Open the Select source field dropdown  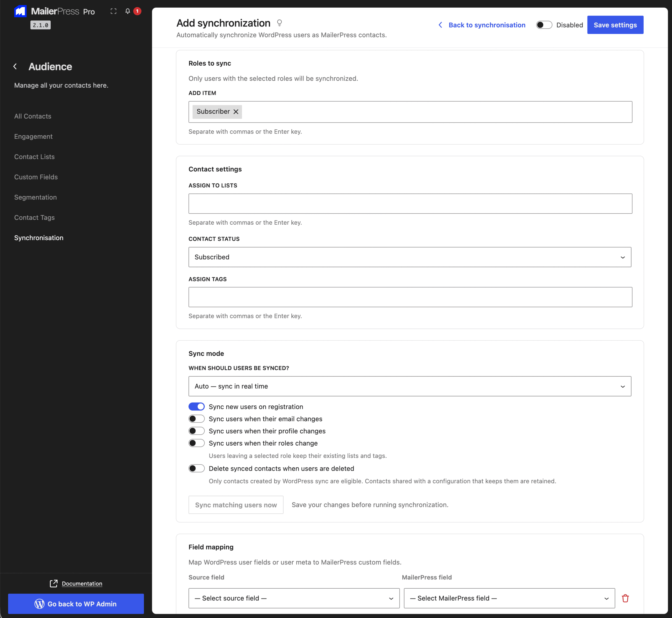(294, 598)
